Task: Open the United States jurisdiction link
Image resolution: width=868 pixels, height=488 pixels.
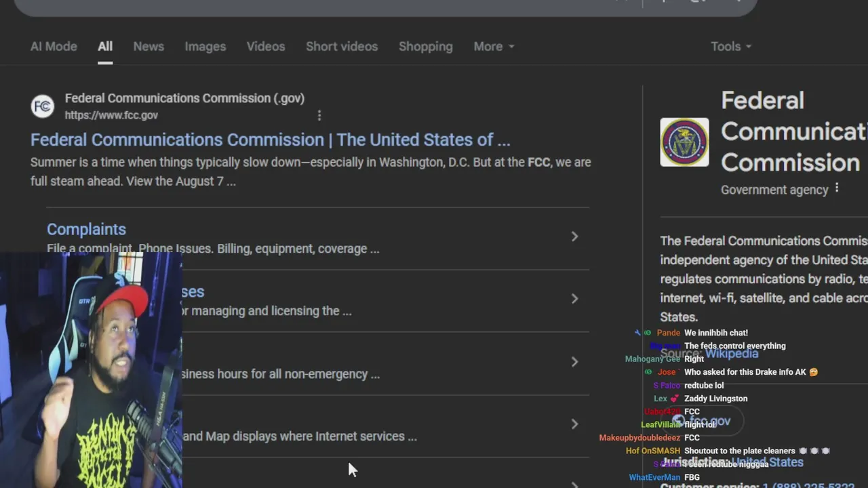Action: [767, 462]
